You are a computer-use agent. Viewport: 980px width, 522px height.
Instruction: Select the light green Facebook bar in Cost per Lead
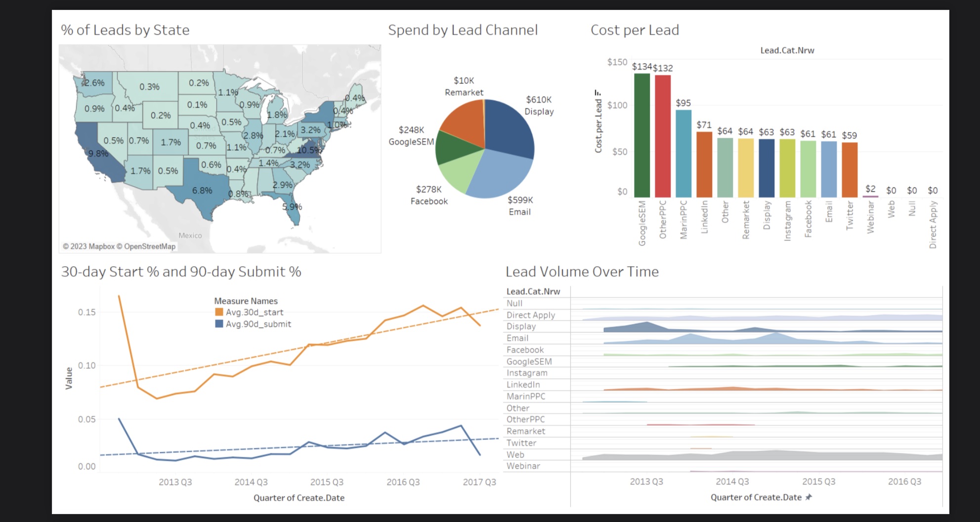(x=808, y=169)
